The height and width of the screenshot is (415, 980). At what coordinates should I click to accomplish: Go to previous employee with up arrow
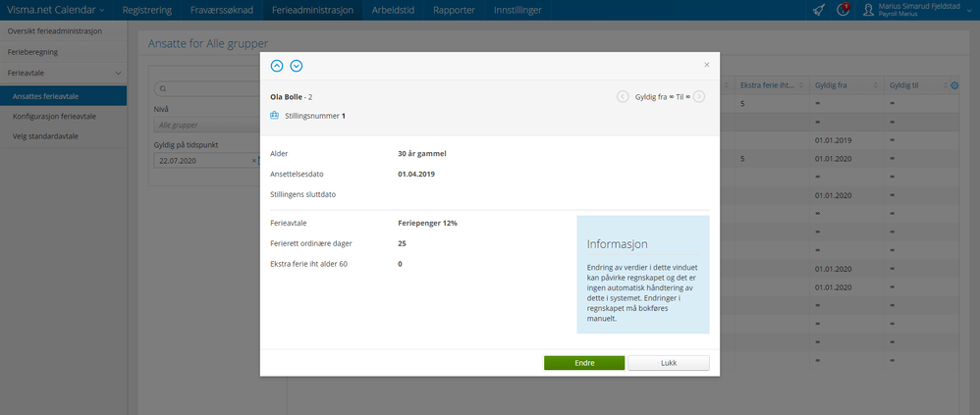point(277,66)
